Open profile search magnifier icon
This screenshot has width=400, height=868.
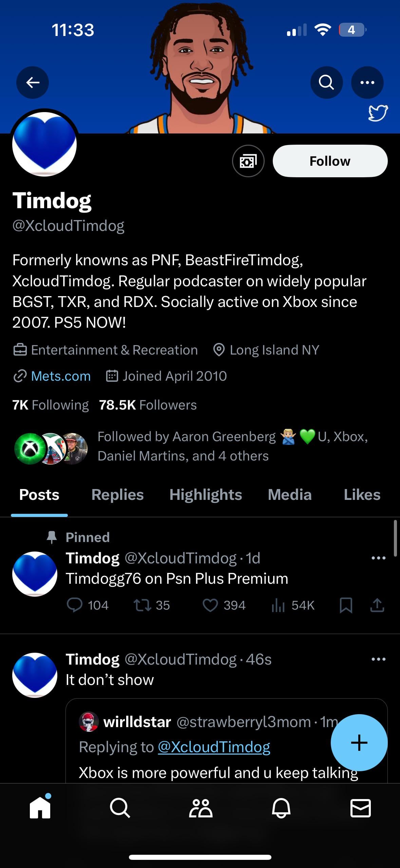click(x=326, y=83)
